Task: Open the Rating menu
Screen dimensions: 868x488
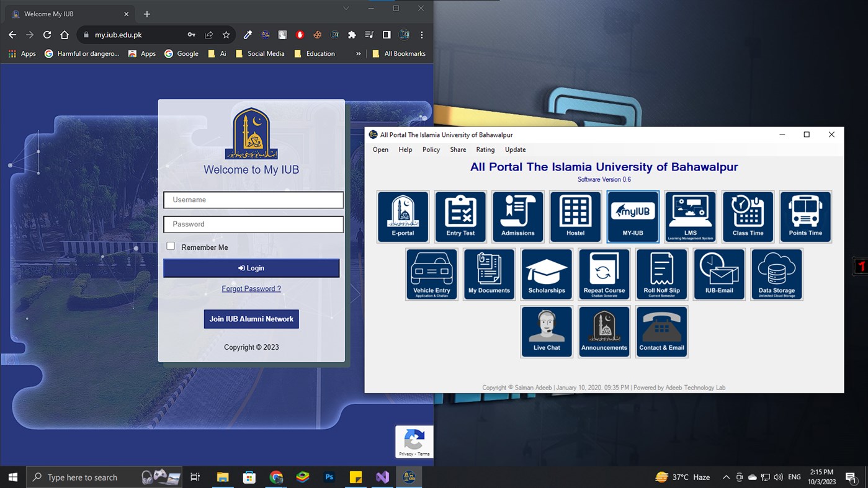Action: 485,149
